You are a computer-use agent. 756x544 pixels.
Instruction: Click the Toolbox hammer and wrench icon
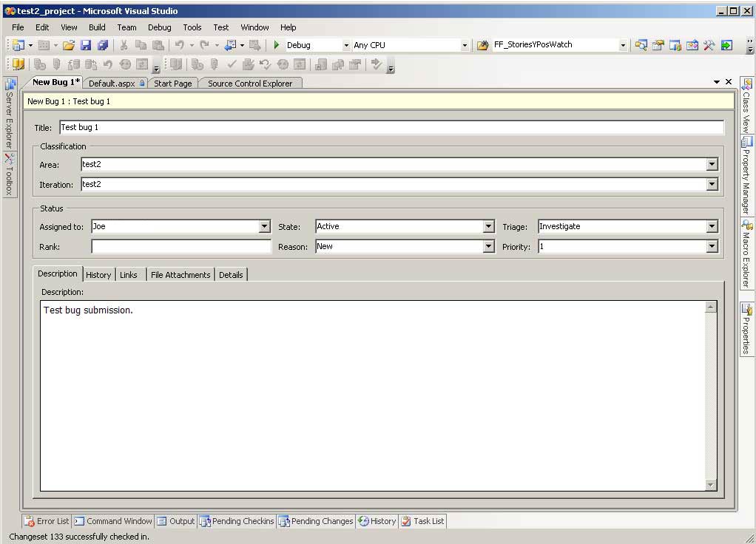pos(709,45)
